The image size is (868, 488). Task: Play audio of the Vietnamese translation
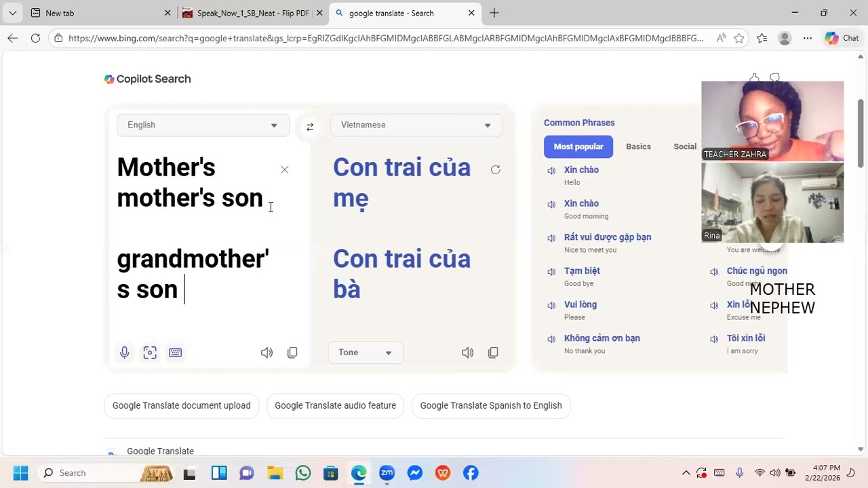point(467,352)
